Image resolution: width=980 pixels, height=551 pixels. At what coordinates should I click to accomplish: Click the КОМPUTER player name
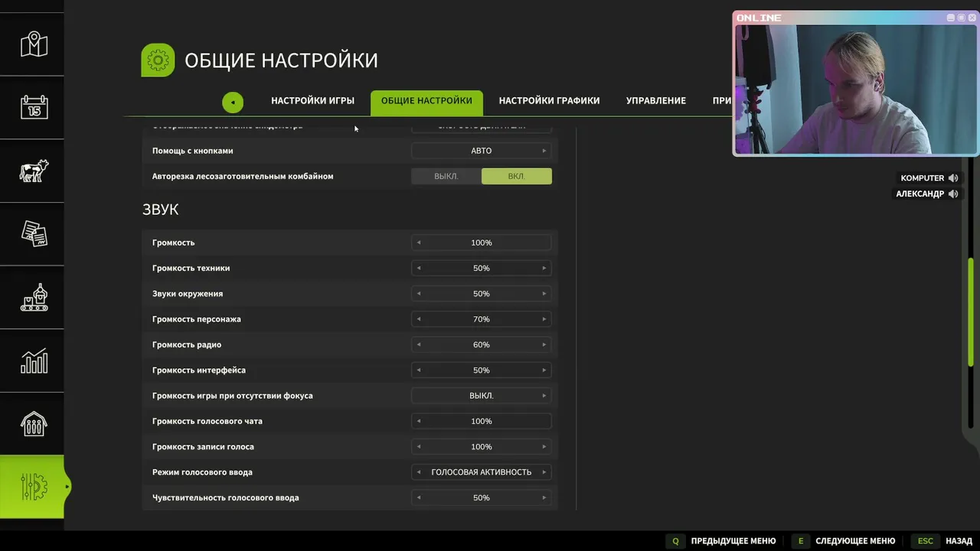tap(923, 178)
